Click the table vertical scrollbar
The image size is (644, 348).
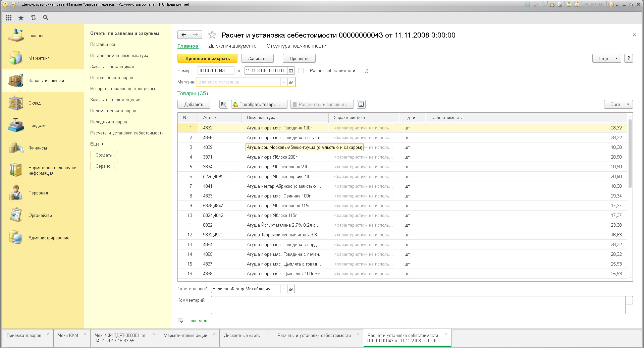click(x=630, y=154)
